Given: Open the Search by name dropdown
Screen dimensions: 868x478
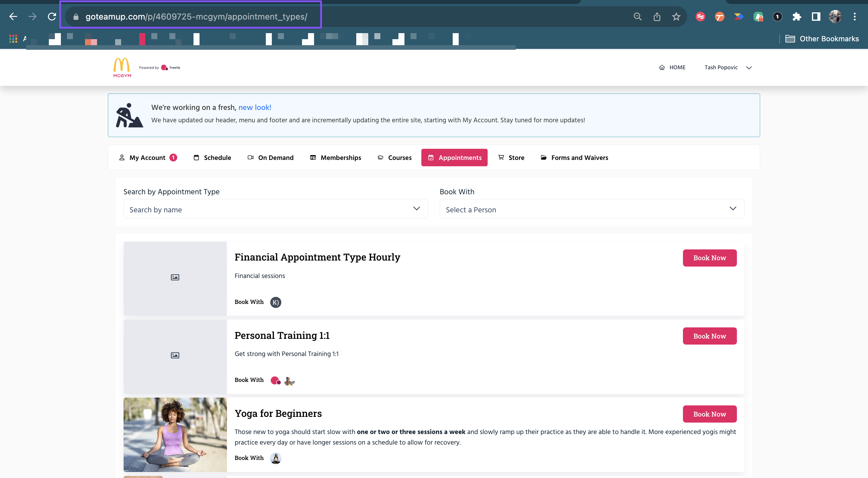Looking at the screenshot, I should coord(275,209).
